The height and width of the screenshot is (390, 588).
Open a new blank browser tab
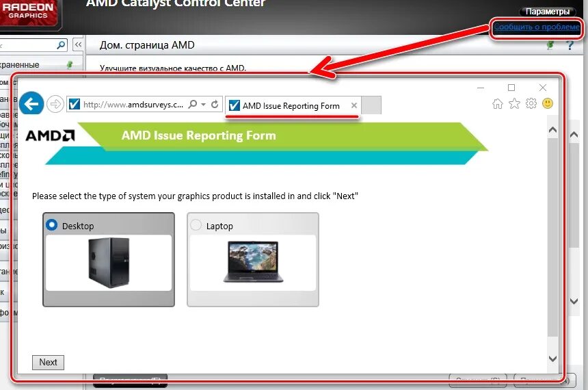point(371,105)
